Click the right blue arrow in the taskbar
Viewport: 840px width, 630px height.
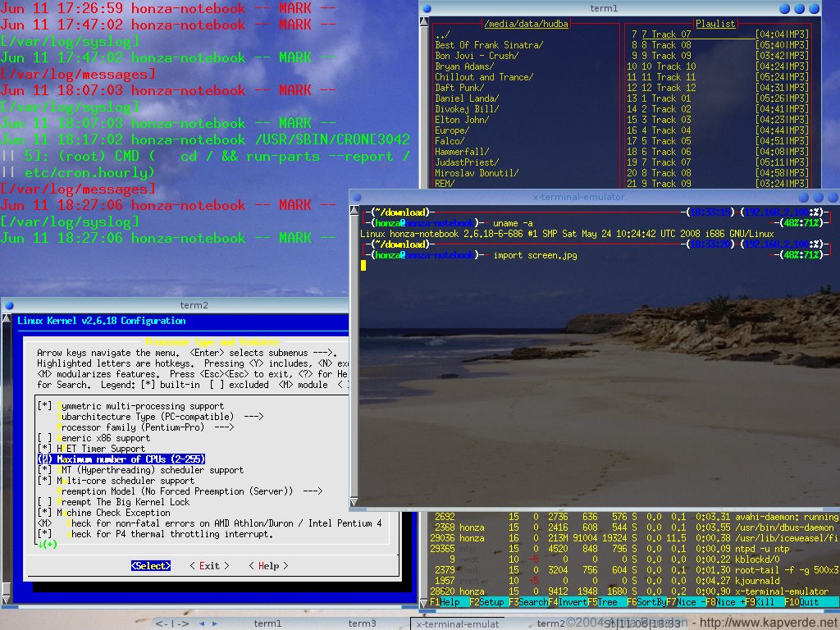(x=215, y=623)
